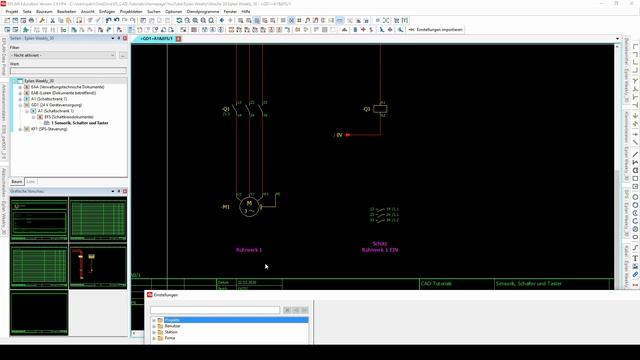Open the Projekt menu
Viewport: 640px width, 360px height.
tap(11, 11)
